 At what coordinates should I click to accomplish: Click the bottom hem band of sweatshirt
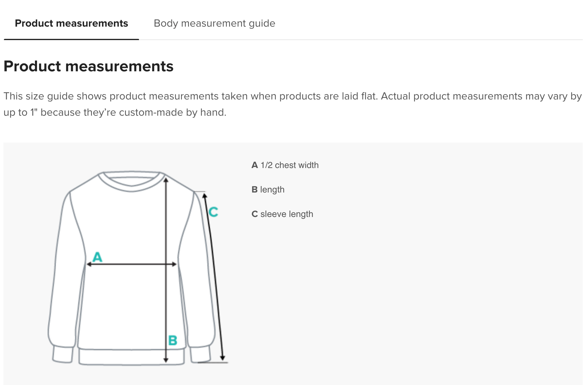[132, 357]
